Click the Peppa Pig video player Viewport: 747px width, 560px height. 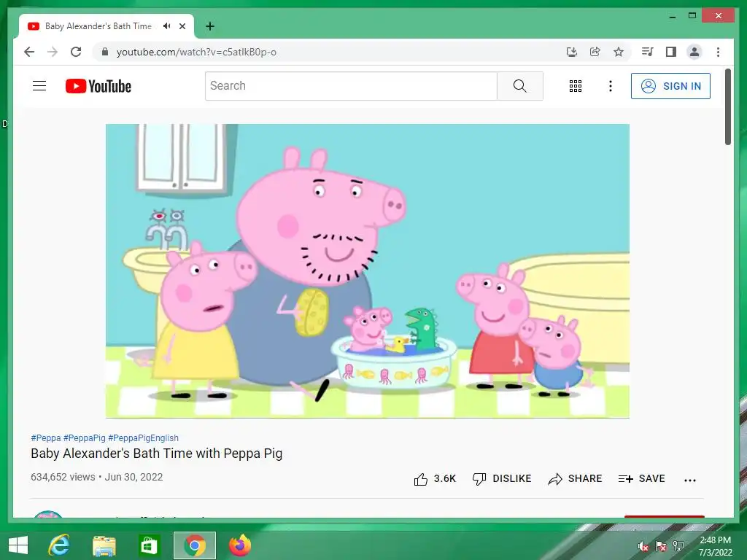coord(368,271)
